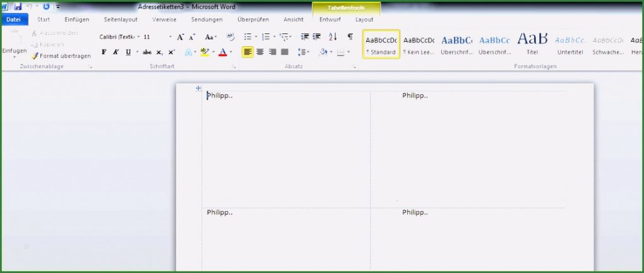Click the clear formatting icon
Screen dimensions: 644x273
click(230, 37)
